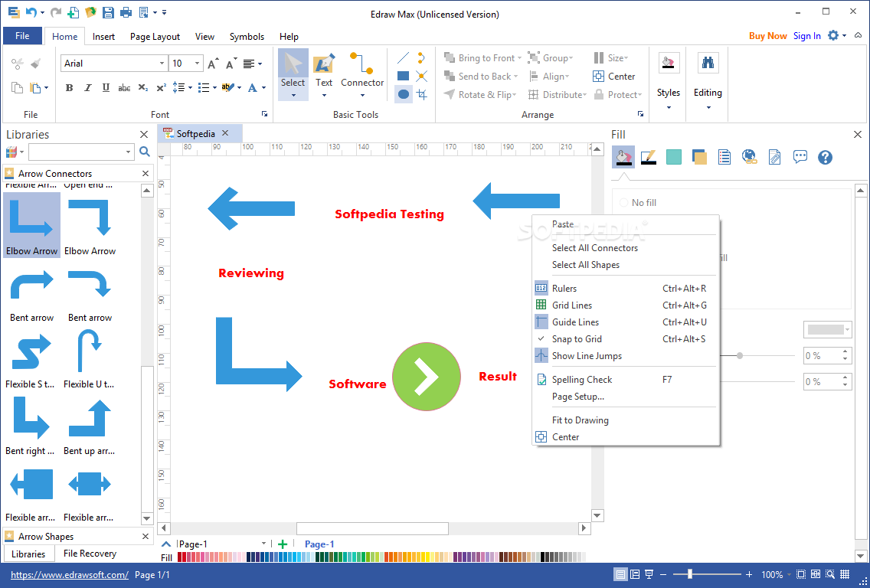Expand the Styles dropdown
Image resolution: width=870 pixels, height=588 pixels.
click(x=668, y=107)
